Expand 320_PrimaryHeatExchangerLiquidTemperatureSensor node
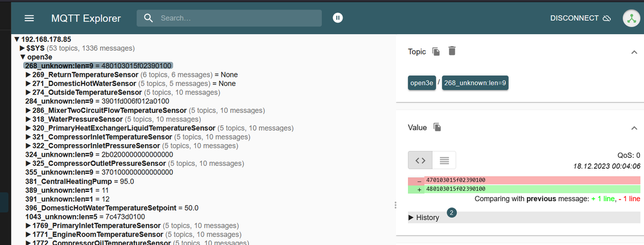 (28, 128)
